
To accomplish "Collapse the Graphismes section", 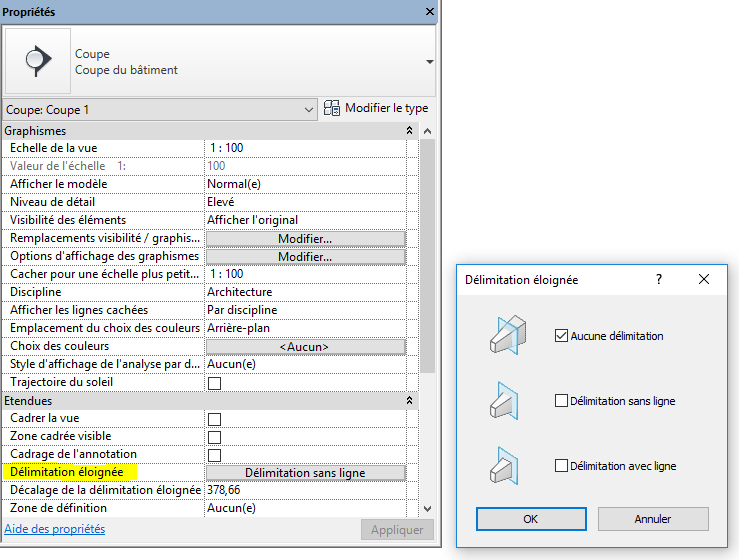I will (x=409, y=131).
